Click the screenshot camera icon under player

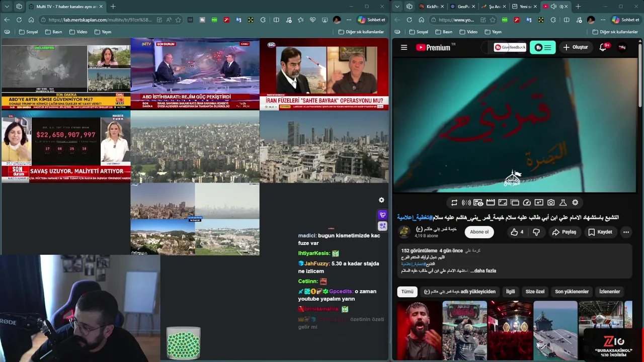[x=551, y=203]
